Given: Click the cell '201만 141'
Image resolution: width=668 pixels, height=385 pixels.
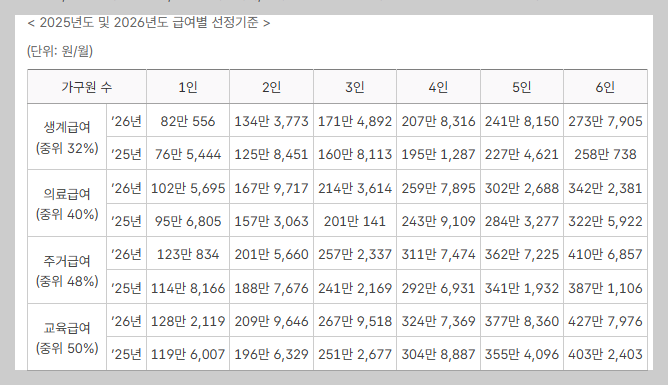Looking at the screenshot, I should click(355, 221).
